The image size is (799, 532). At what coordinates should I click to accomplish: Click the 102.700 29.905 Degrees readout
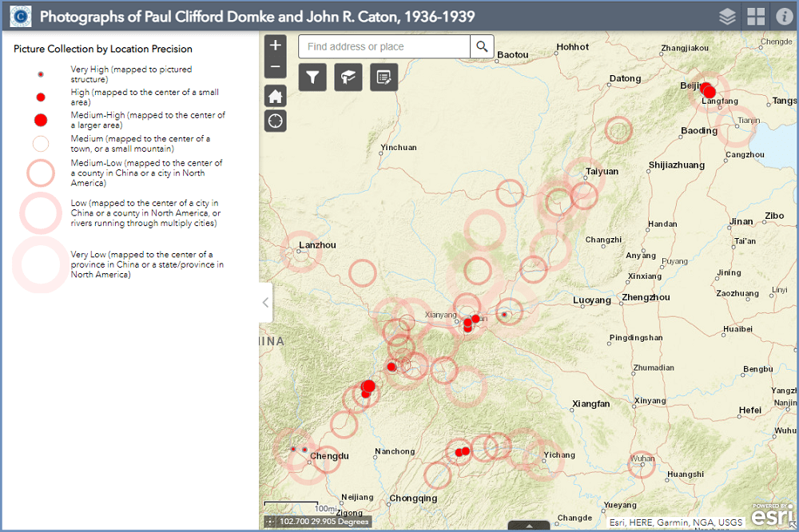point(324,522)
